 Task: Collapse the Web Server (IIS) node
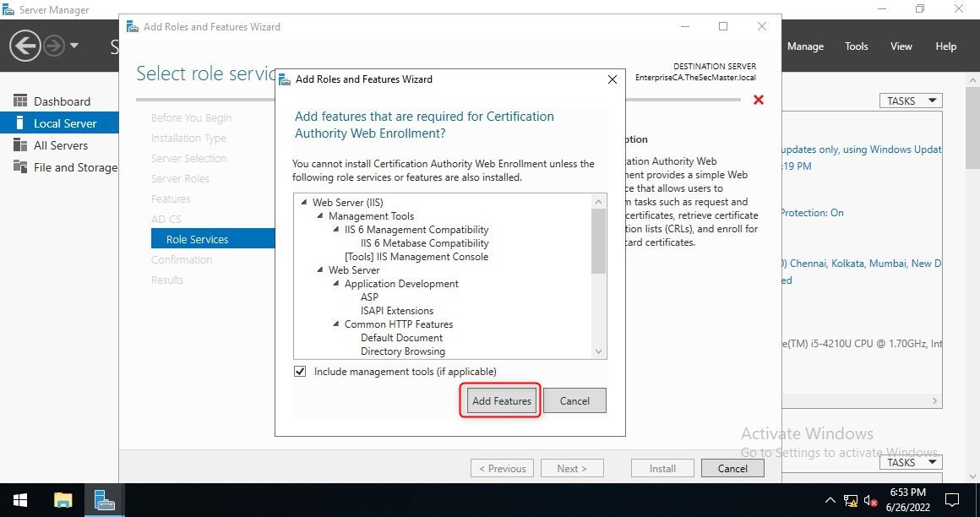tap(304, 203)
